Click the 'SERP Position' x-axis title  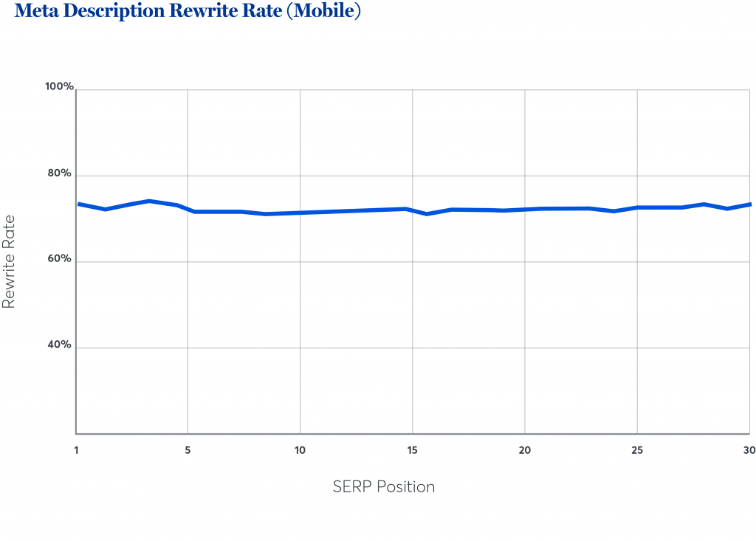point(383,487)
